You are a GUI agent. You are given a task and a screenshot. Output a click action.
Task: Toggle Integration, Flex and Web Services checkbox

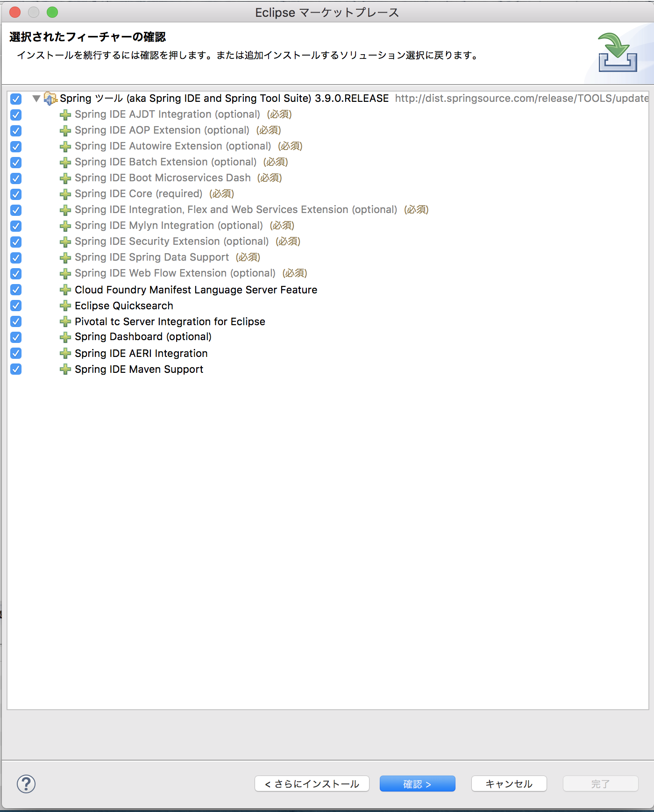pos(16,210)
